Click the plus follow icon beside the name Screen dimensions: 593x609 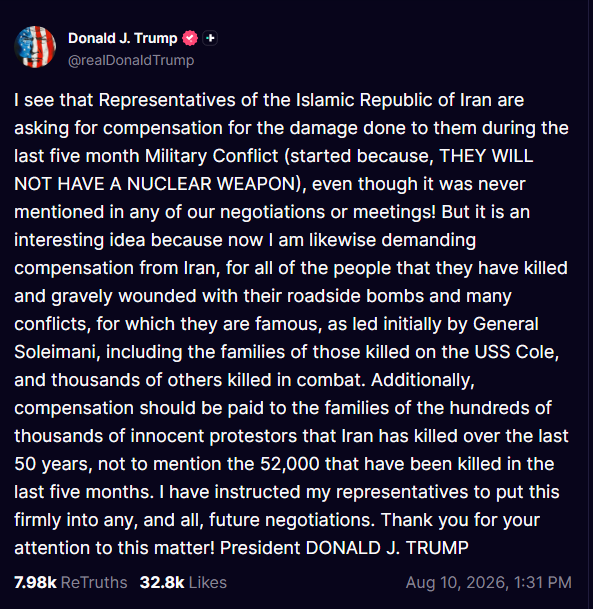210,38
